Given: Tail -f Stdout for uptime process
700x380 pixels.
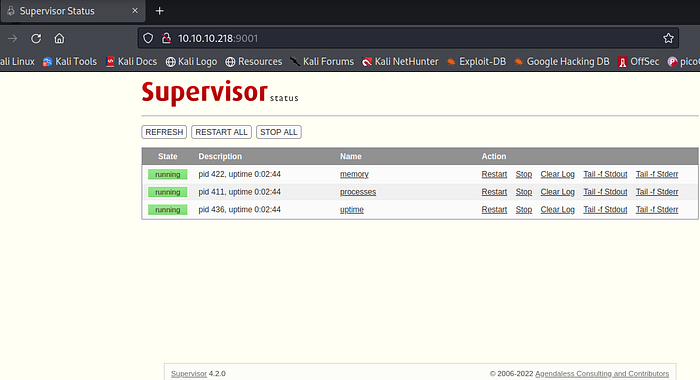Looking at the screenshot, I should 605,210.
